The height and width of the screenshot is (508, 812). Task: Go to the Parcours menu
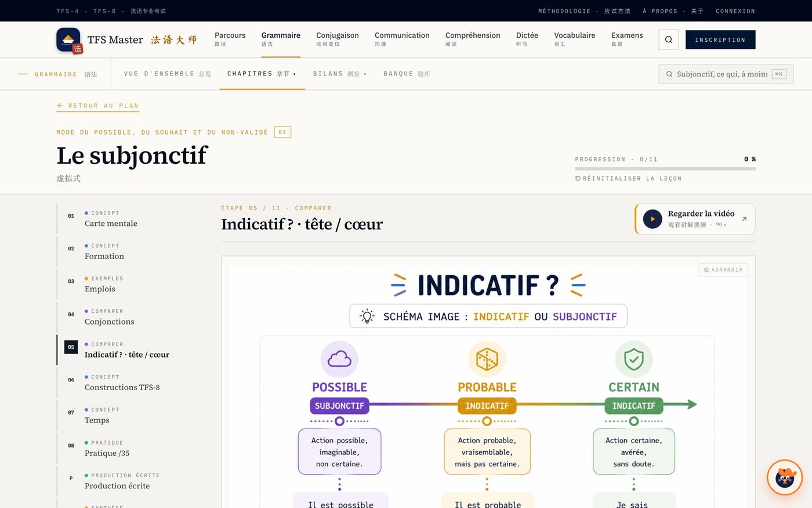click(x=230, y=39)
